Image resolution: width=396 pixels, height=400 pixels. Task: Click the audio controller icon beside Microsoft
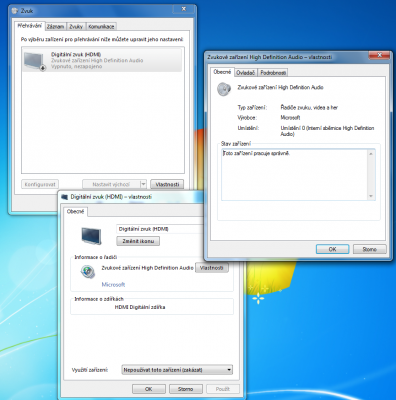pyautogui.click(x=88, y=272)
